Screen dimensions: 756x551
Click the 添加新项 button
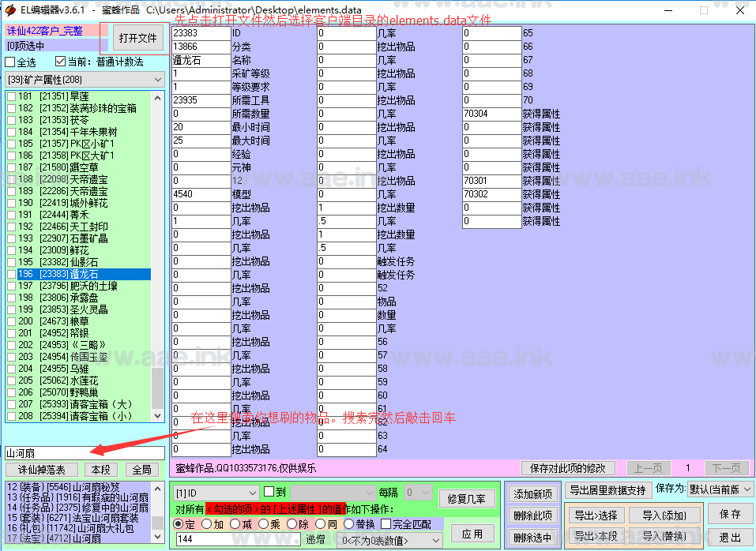(x=532, y=494)
